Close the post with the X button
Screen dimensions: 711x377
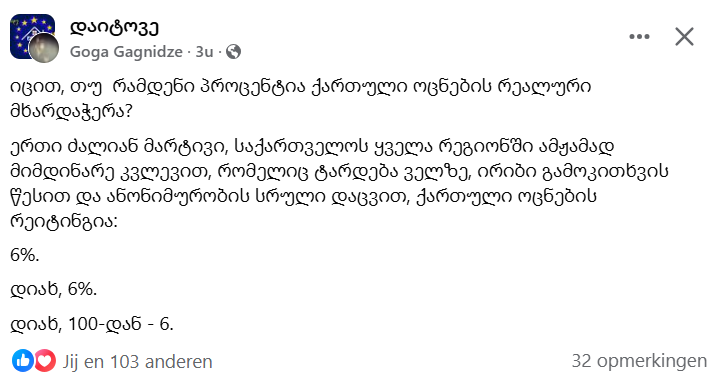point(684,37)
